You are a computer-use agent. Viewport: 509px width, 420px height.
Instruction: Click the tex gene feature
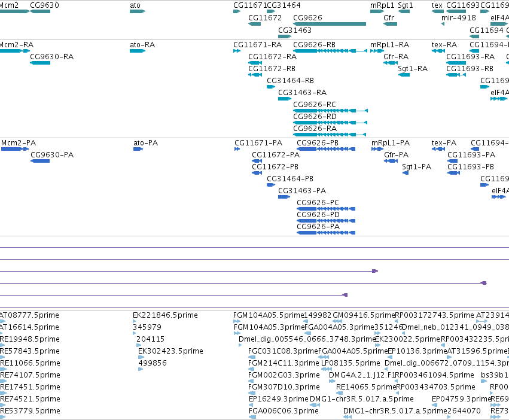438,11
